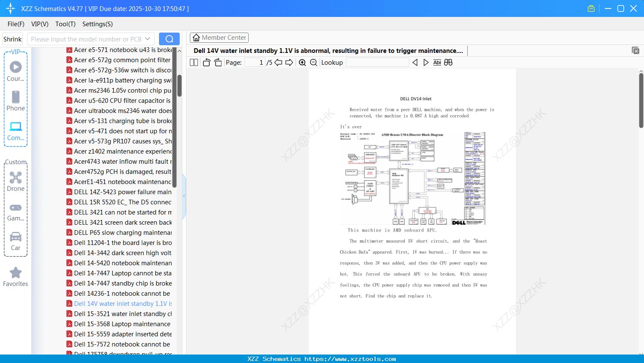
Task: Open the Game console category
Action: (x=16, y=212)
